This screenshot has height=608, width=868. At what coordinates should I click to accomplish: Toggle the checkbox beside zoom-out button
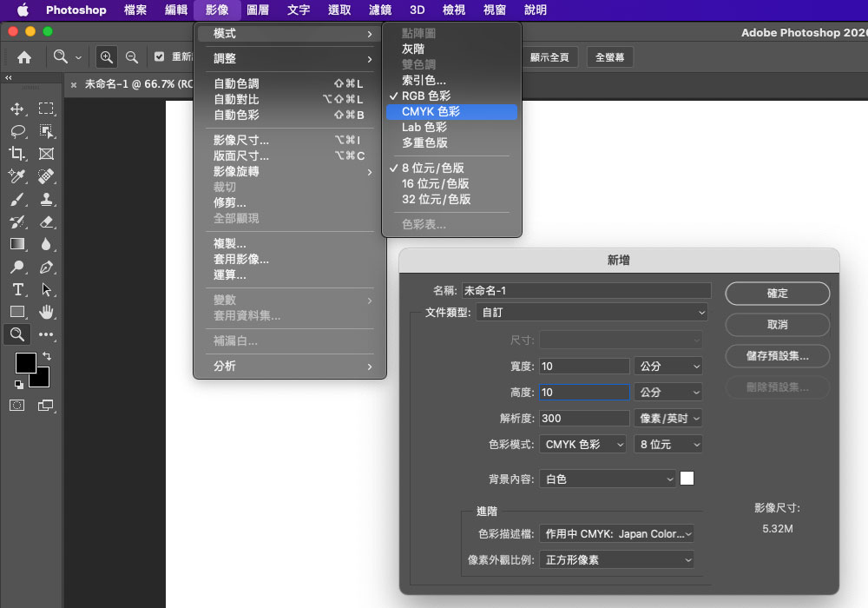coord(159,57)
